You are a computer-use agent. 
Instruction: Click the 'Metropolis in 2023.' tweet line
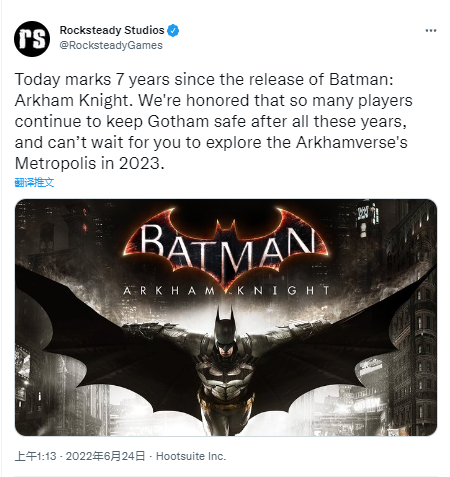90,163
